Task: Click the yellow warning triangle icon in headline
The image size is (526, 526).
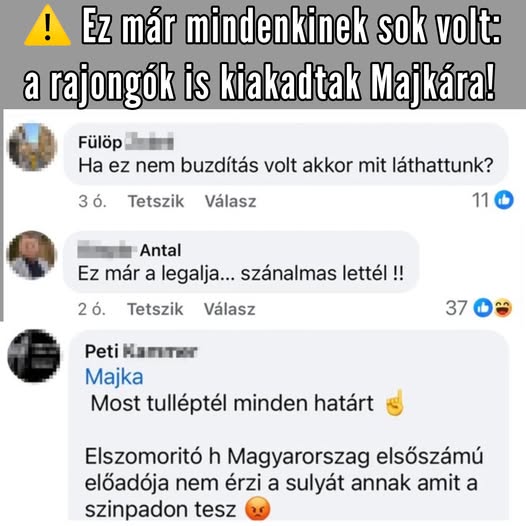Action: click(x=47, y=27)
